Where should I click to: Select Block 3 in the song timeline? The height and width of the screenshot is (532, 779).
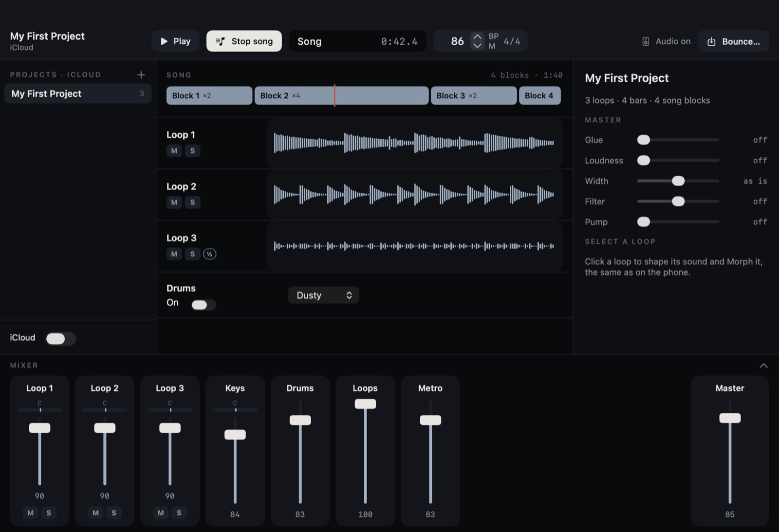474,95
